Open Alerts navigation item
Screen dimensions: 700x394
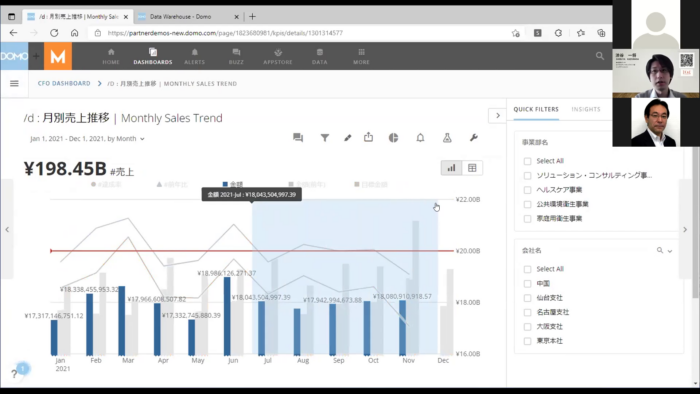click(x=195, y=57)
